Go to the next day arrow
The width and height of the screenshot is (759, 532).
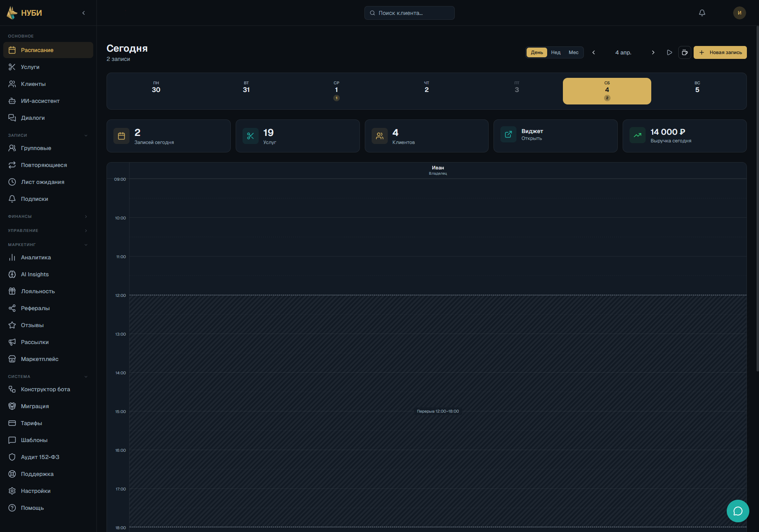pyautogui.click(x=653, y=52)
